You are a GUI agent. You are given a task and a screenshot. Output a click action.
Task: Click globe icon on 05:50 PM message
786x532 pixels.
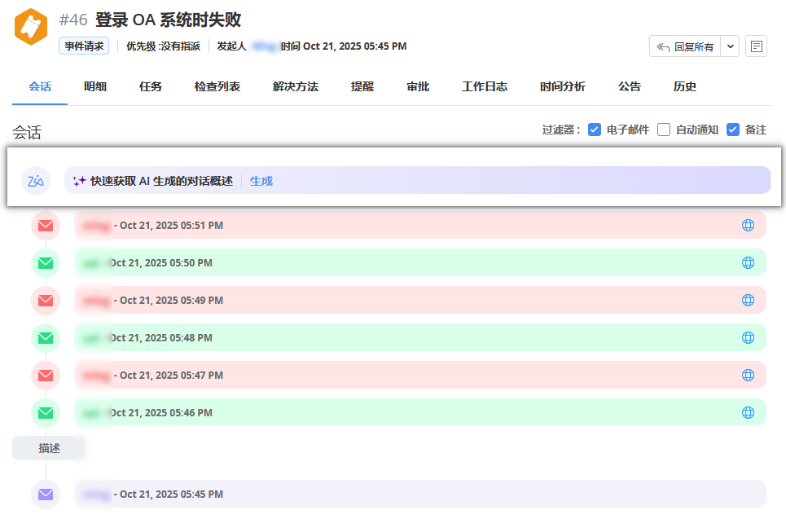pos(748,263)
